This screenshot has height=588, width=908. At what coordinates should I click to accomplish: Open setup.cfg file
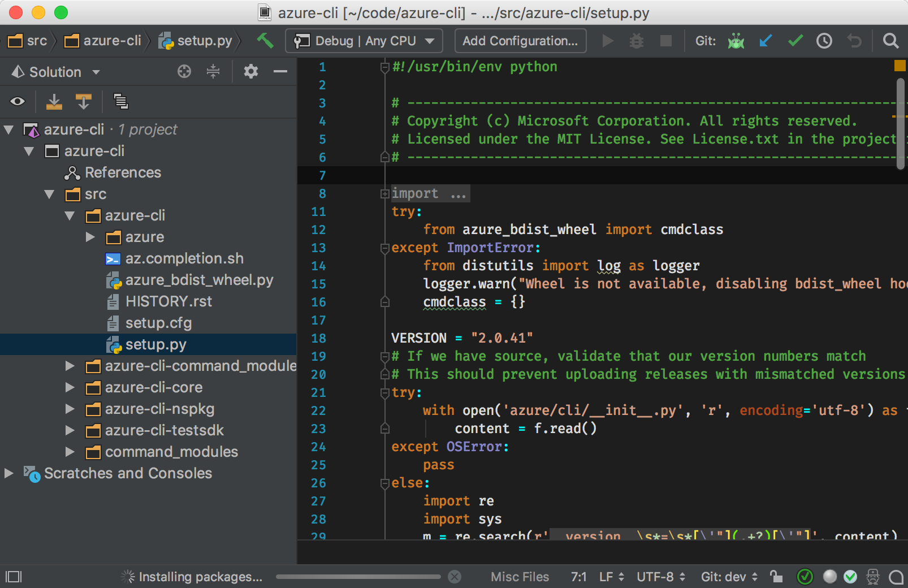coord(158,323)
